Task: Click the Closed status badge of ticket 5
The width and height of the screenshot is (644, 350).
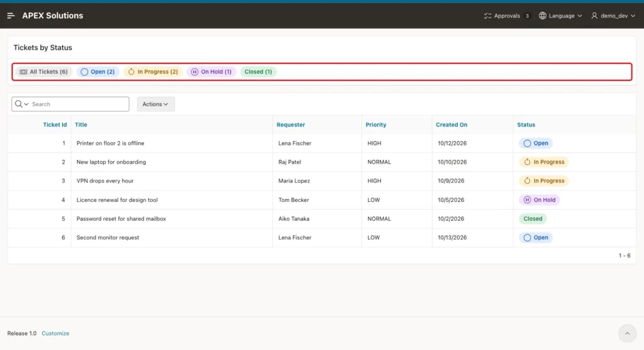Action: coord(533,219)
